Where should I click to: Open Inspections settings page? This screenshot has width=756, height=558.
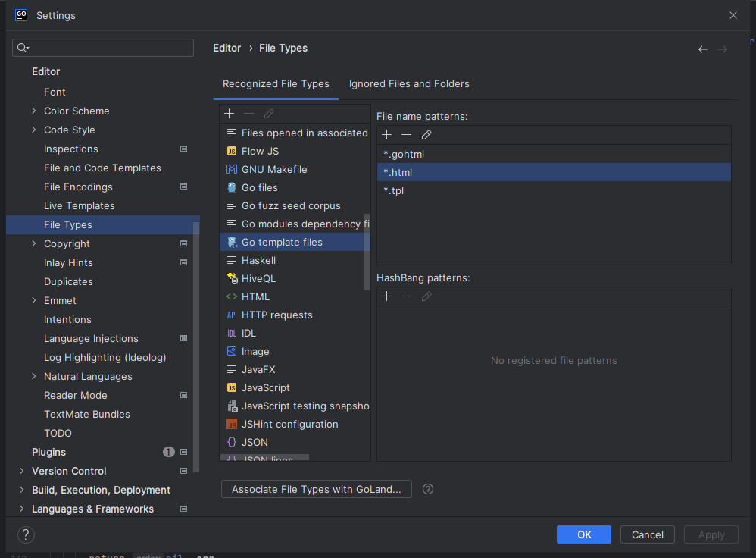pyautogui.click(x=71, y=149)
